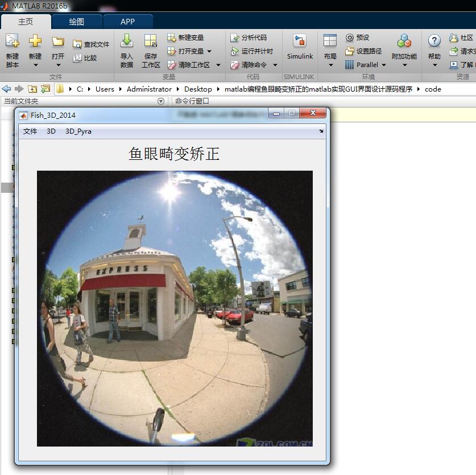Switch to the Plots (绘图) tab
Viewport: 476px width, 475px height.
tap(77, 22)
